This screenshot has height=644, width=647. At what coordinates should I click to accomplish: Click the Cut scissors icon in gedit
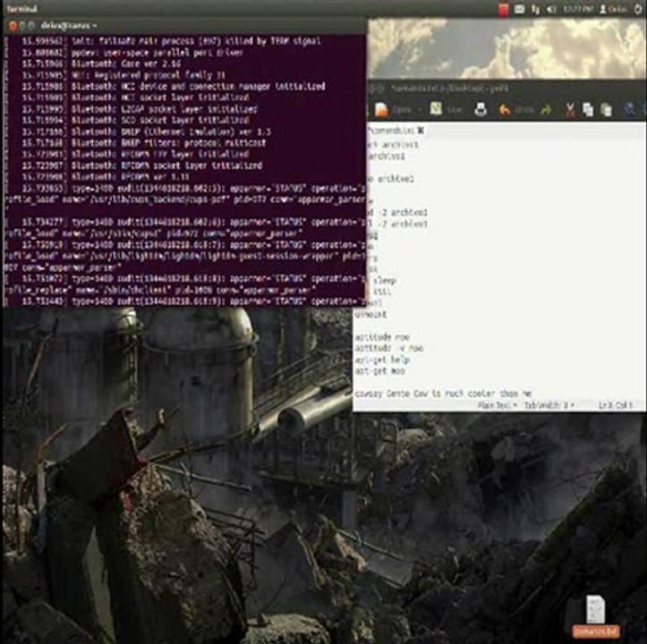click(570, 110)
